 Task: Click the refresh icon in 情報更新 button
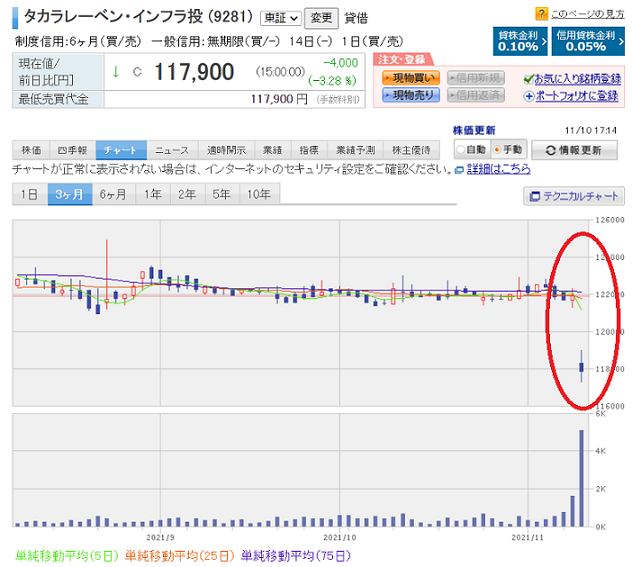coord(551,150)
